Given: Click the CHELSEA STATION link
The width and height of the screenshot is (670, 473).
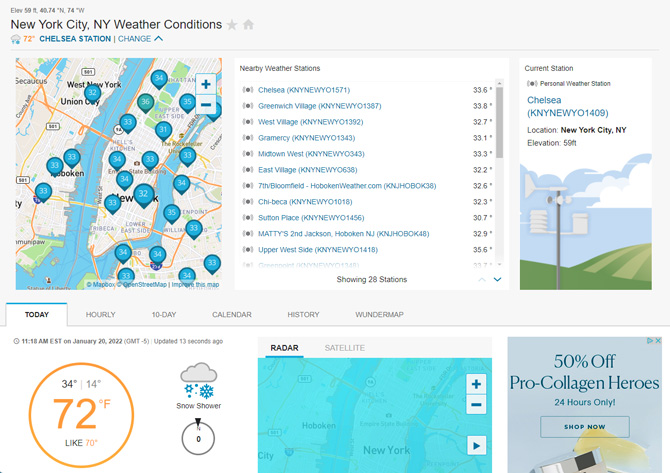Looking at the screenshot, I should (x=75, y=38).
